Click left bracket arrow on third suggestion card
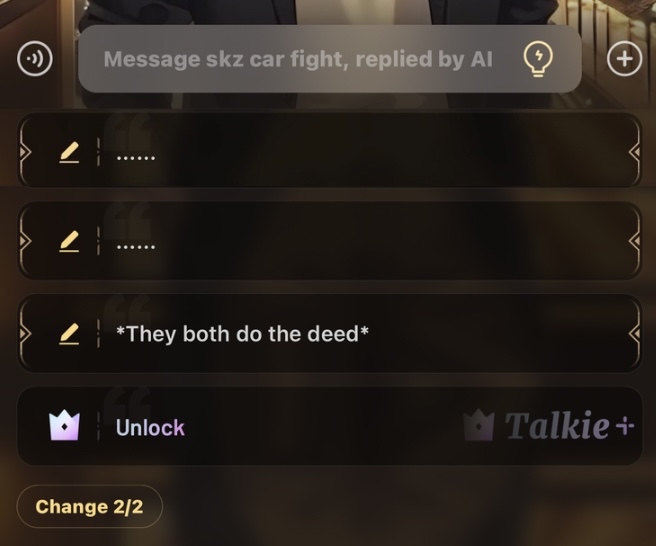 (x=25, y=333)
